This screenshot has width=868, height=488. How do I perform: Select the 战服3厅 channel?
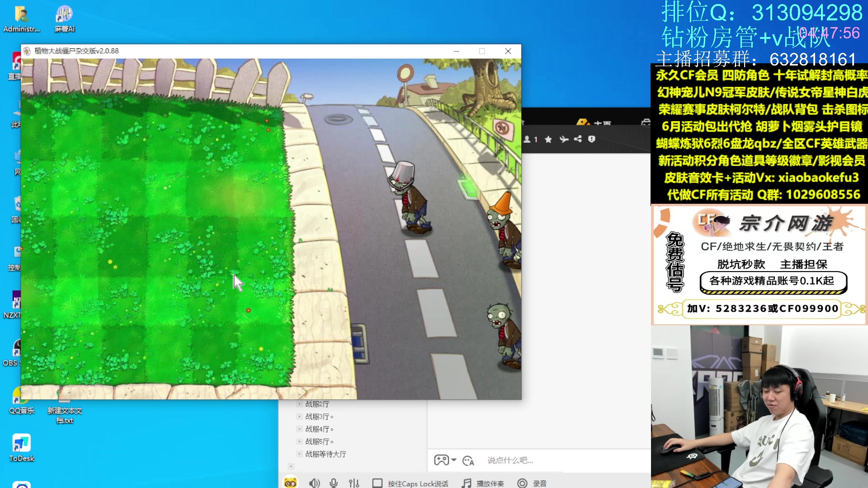tap(319, 417)
